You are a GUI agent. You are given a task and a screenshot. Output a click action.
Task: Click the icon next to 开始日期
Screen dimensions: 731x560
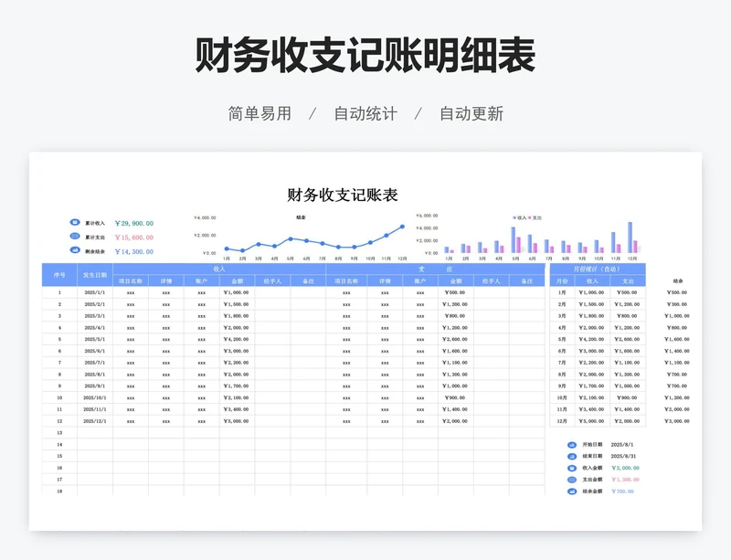coord(572,445)
